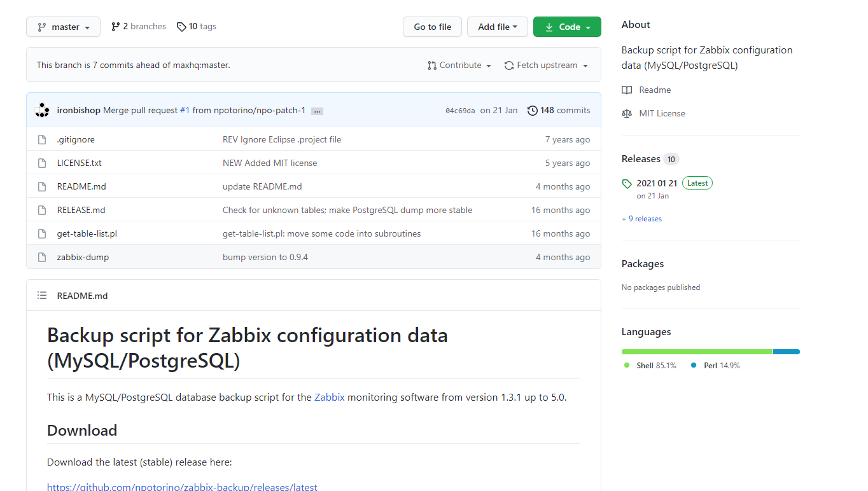The image size is (868, 491).
Task: Follow the Zabbix link in the README
Action: pos(330,397)
